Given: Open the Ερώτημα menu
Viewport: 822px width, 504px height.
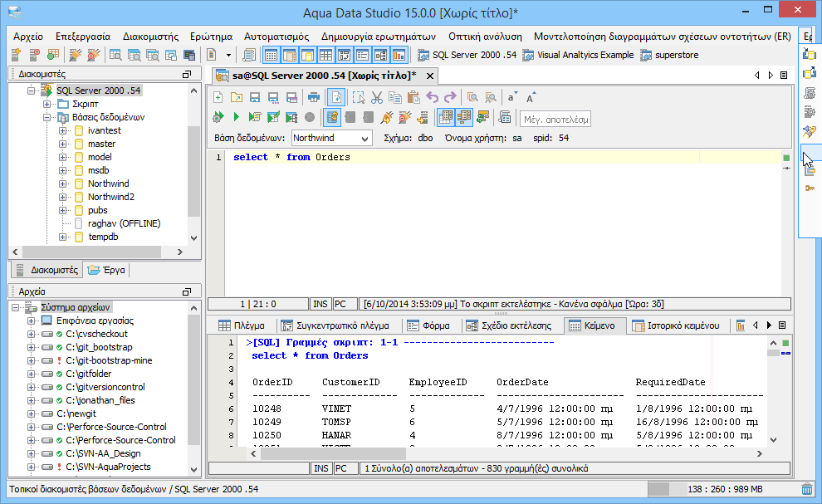Looking at the screenshot, I should 211,37.
